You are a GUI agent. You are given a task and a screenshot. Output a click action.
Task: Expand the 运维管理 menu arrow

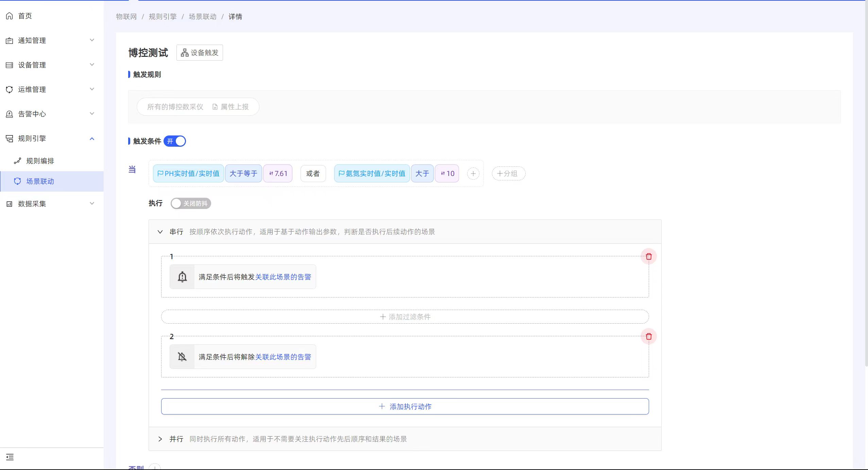92,89
